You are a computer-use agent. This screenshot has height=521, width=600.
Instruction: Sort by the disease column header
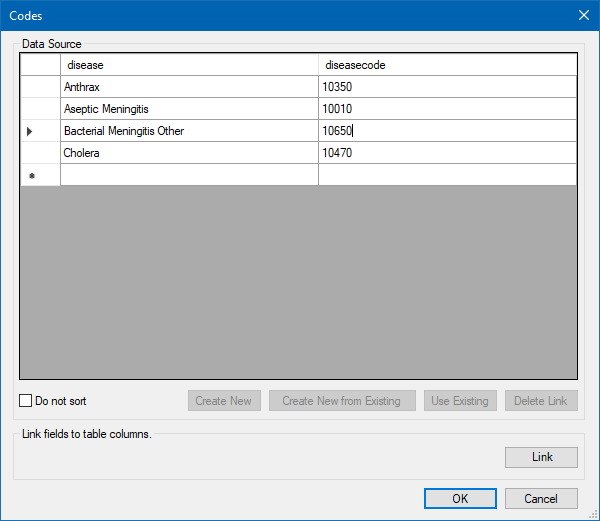click(x=189, y=65)
